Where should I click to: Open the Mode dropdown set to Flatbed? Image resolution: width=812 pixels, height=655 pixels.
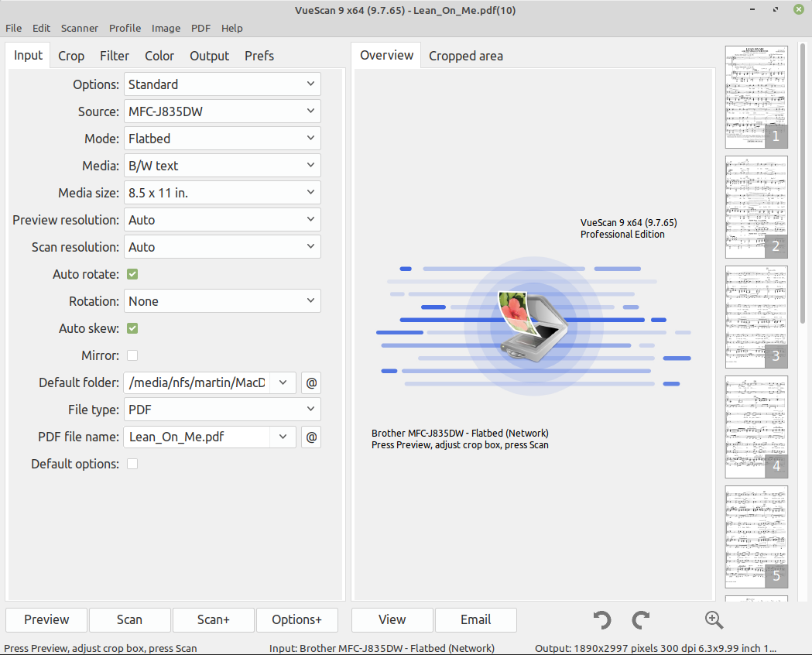click(222, 139)
